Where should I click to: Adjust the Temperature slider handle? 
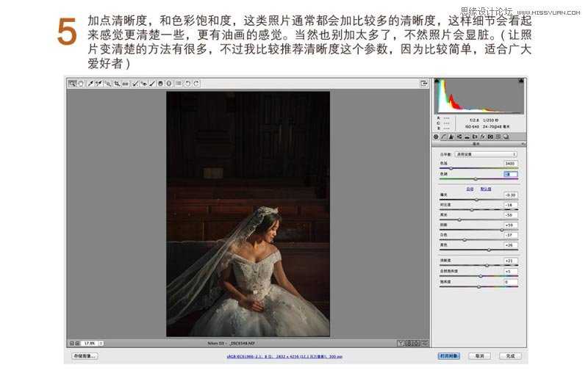coord(451,168)
